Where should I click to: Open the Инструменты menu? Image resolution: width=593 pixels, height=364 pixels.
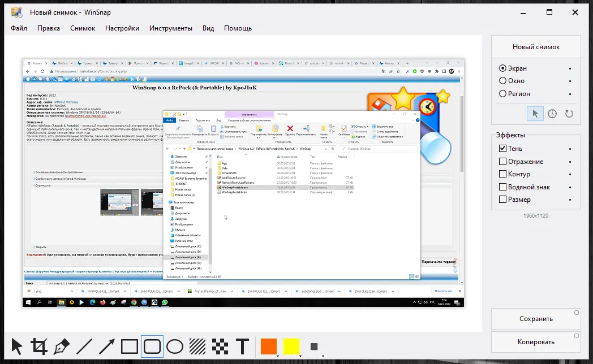173,28
